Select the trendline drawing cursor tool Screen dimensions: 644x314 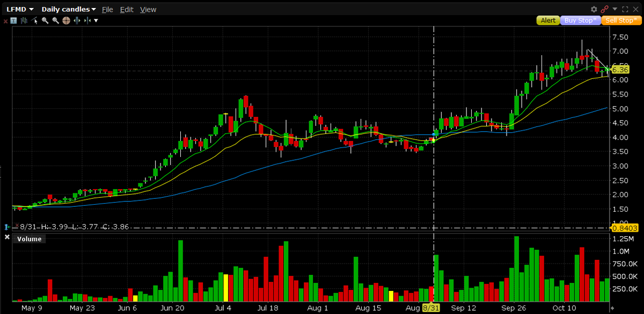(x=34, y=20)
